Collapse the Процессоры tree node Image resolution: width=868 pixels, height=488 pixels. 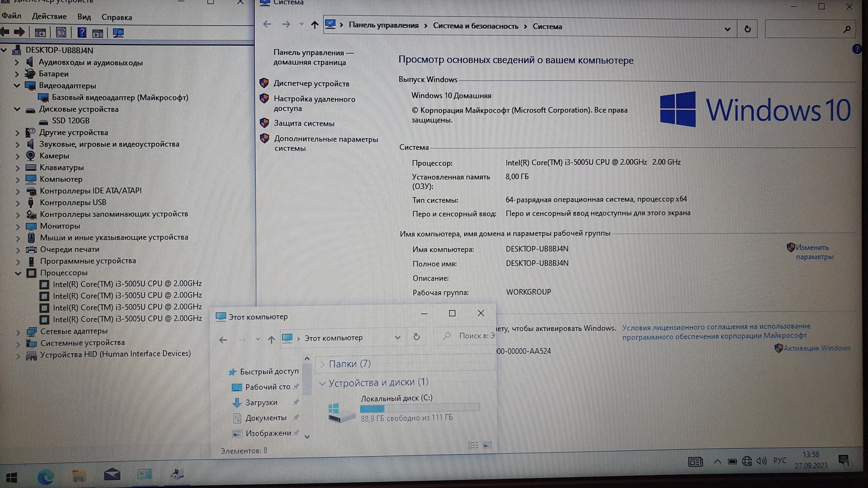tap(18, 273)
